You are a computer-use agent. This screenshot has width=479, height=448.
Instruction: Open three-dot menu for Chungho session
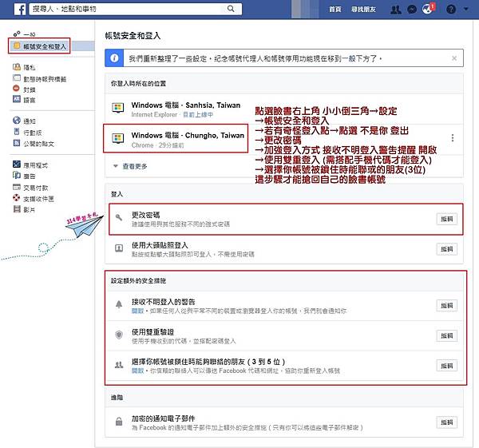click(453, 138)
